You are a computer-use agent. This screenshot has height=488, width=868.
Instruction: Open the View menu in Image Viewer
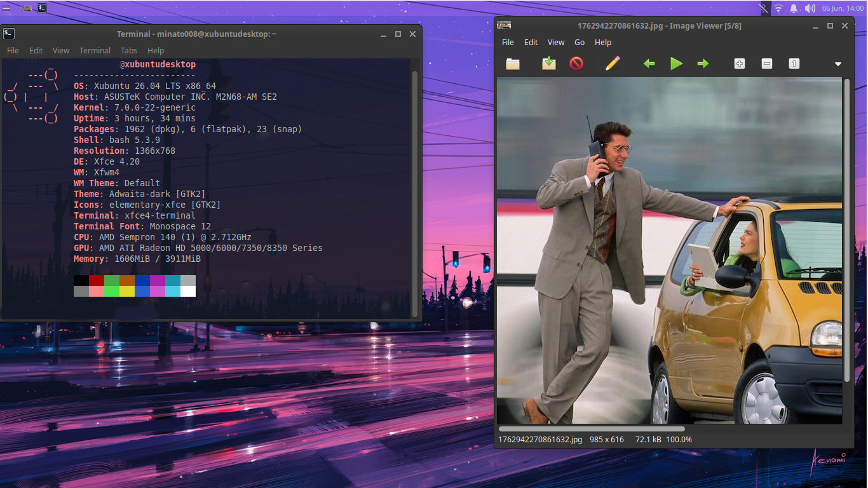click(556, 42)
